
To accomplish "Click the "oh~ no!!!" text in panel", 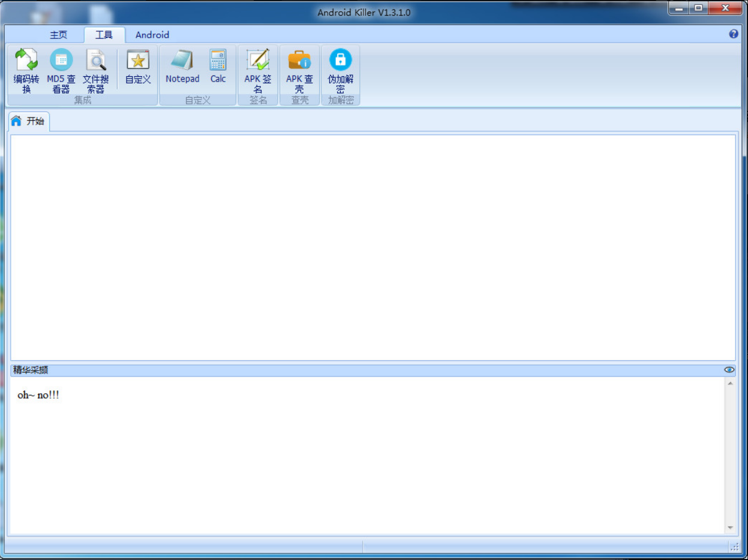I will [38, 396].
